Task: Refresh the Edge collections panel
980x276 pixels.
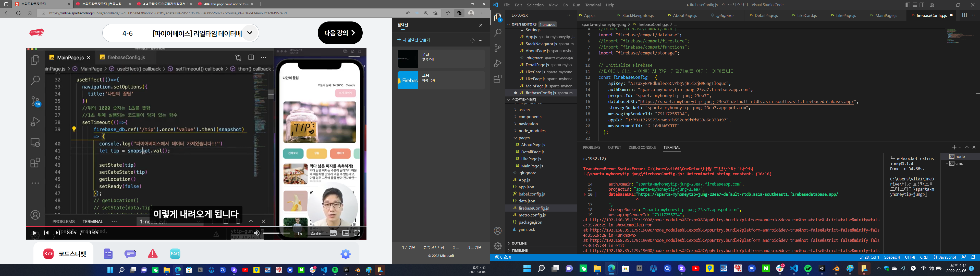Action: (472, 40)
